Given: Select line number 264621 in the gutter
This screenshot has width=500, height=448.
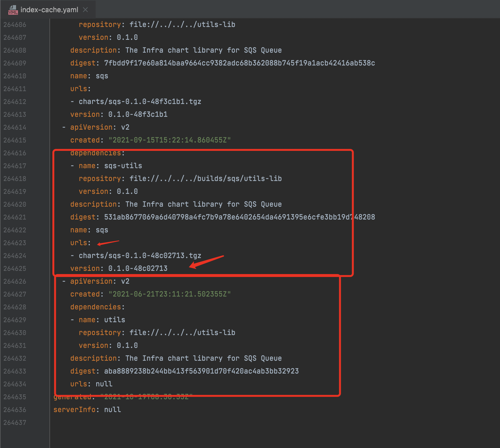Looking at the screenshot, I should tap(15, 217).
